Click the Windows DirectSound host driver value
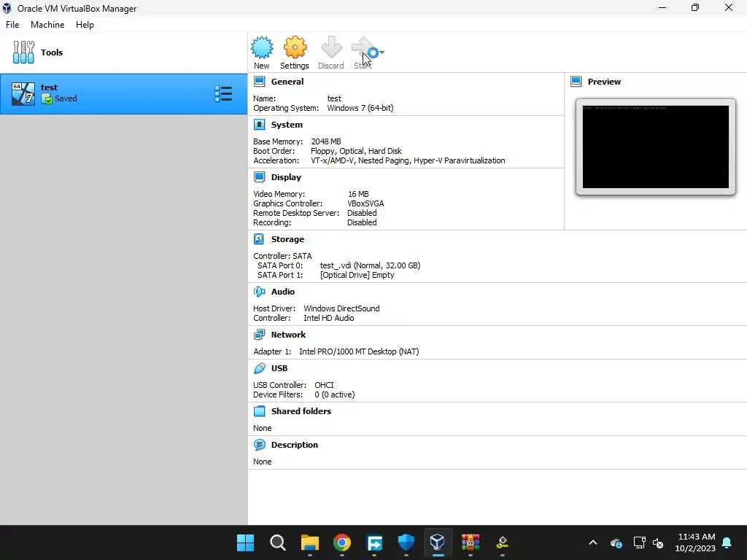The width and height of the screenshot is (747, 560). [x=341, y=308]
